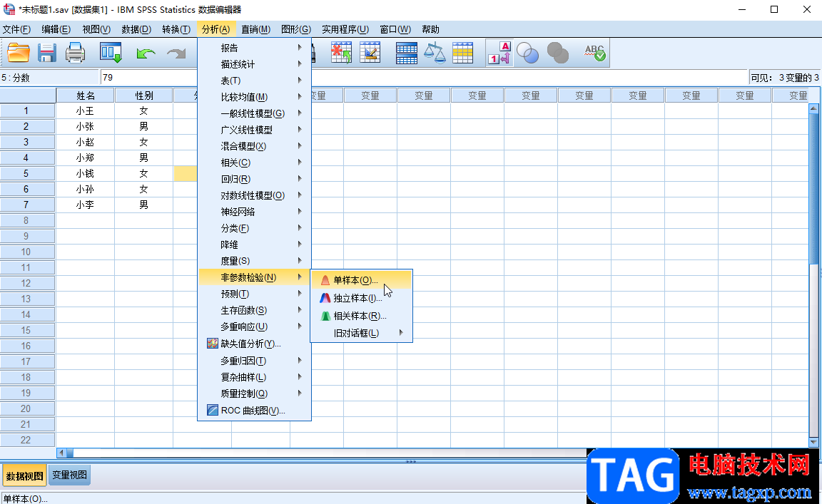Expand 度量(S) submenu
The height and width of the screenshot is (504, 822).
tap(254, 261)
